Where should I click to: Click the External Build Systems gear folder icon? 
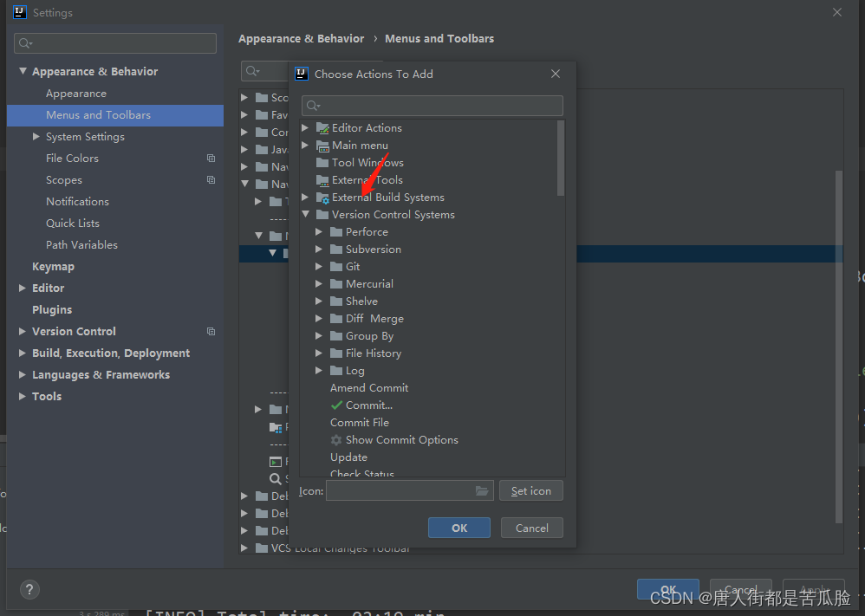tap(322, 198)
